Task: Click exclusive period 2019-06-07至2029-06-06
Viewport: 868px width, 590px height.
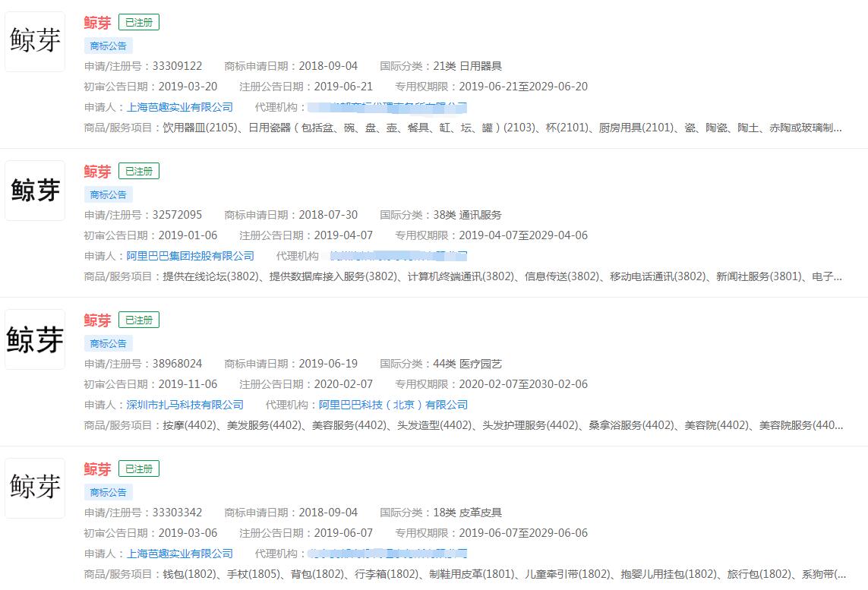Action: coord(523,533)
